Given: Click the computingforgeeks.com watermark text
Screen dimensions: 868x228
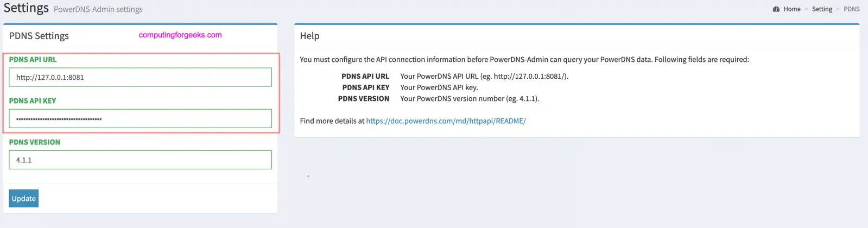Looking at the screenshot, I should 180,35.
